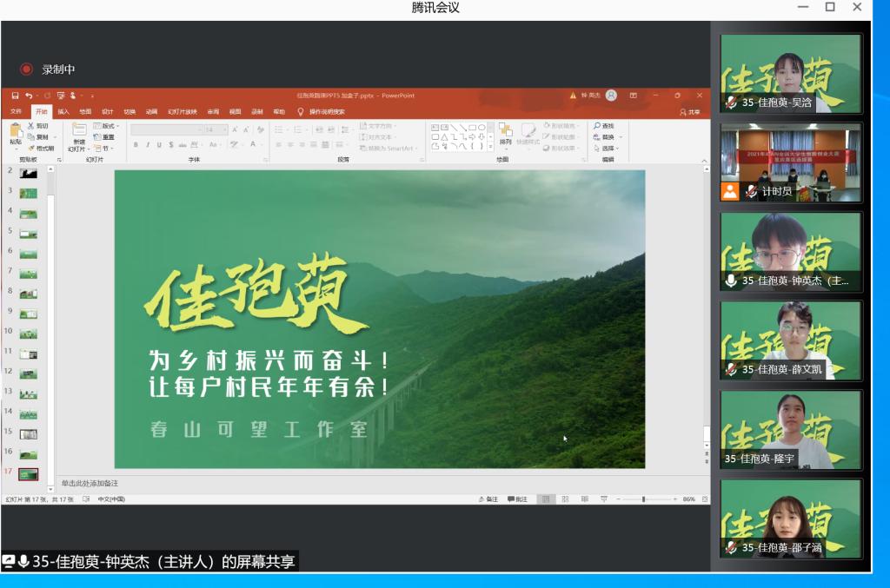Open the Slide Show (幻灯片放映) tab
This screenshot has height=588, width=890.
click(183, 112)
